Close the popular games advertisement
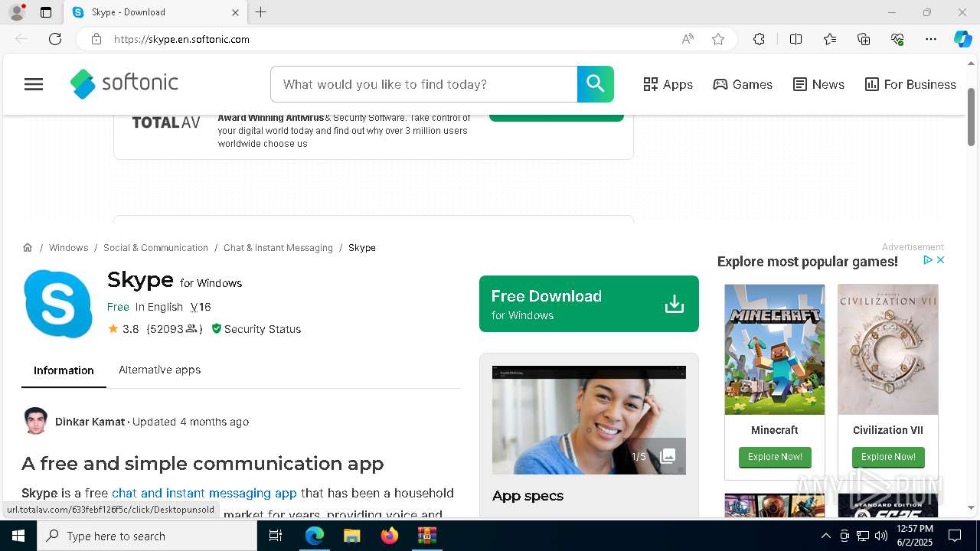This screenshot has height=551, width=980. tap(940, 260)
